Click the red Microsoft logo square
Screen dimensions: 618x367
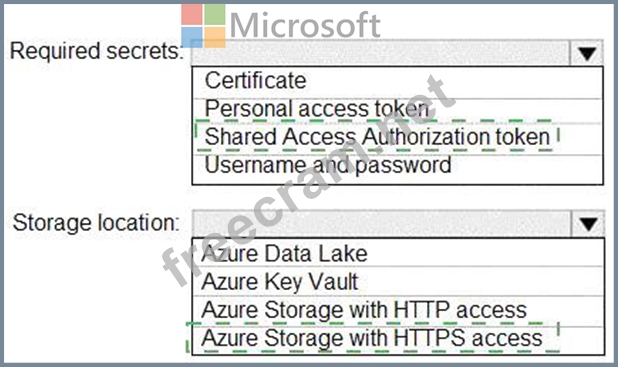click(192, 15)
